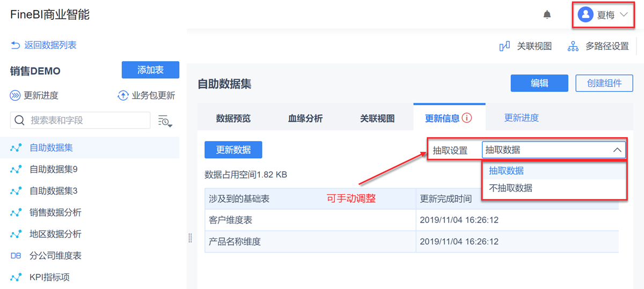Screen dimensions: 644x289
Task: Collapse the 抽取设置 dropdown box
Action: pyautogui.click(x=617, y=150)
